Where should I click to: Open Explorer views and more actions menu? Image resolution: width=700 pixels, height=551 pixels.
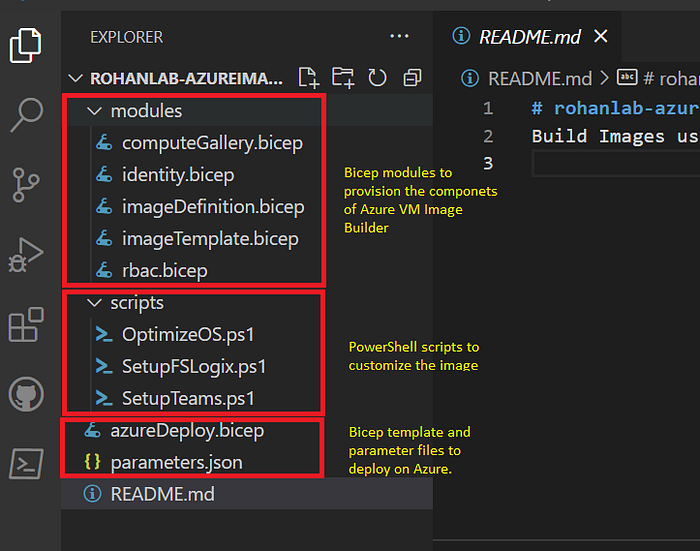399,36
